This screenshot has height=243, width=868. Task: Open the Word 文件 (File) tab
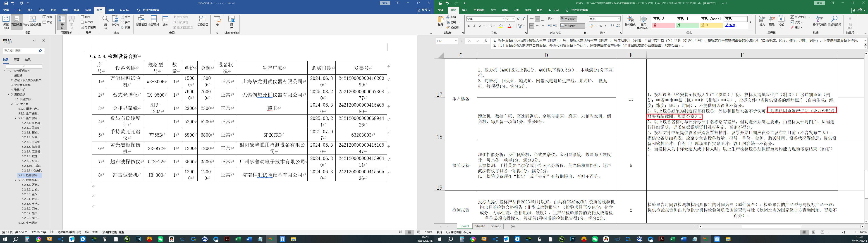point(6,10)
